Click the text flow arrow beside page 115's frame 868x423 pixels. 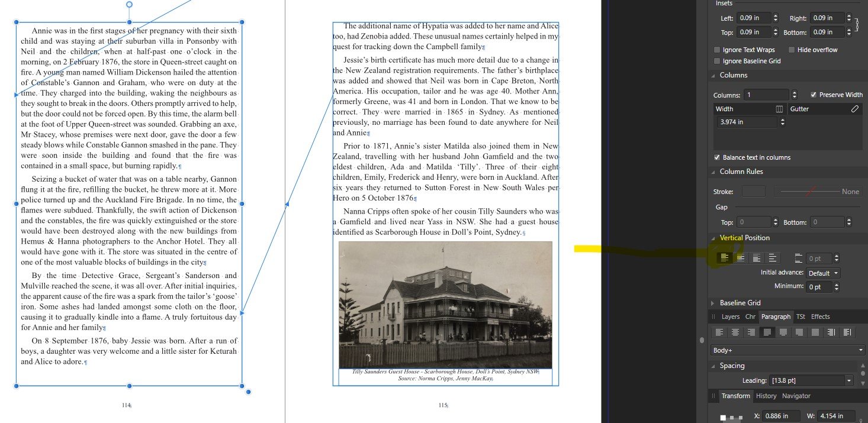[x=287, y=205]
